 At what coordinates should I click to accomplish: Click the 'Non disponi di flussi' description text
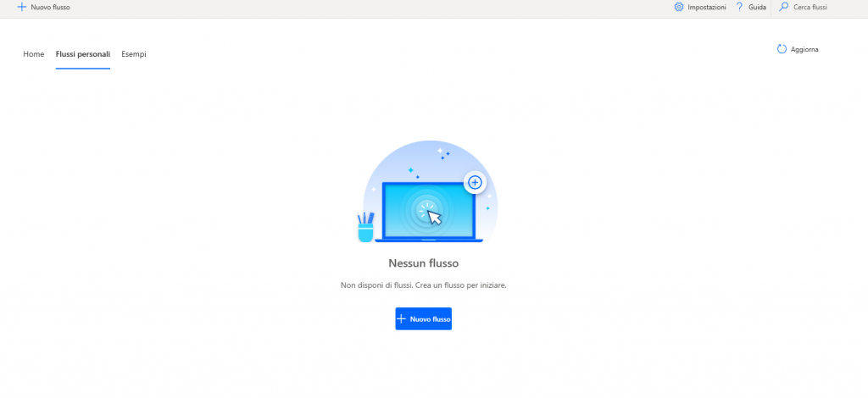click(423, 285)
